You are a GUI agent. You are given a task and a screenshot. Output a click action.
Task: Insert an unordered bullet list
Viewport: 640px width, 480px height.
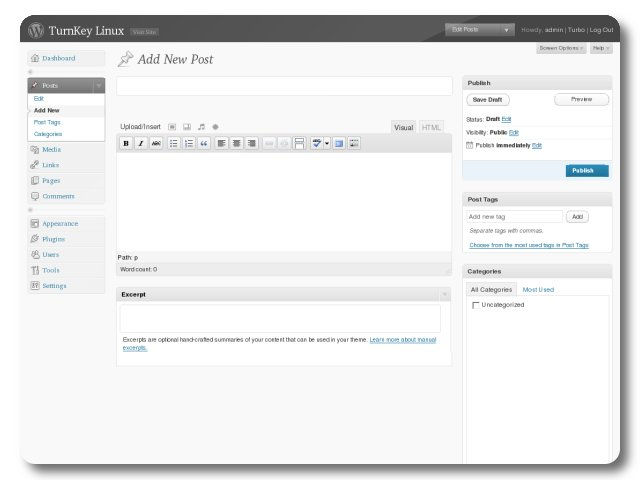(174, 143)
